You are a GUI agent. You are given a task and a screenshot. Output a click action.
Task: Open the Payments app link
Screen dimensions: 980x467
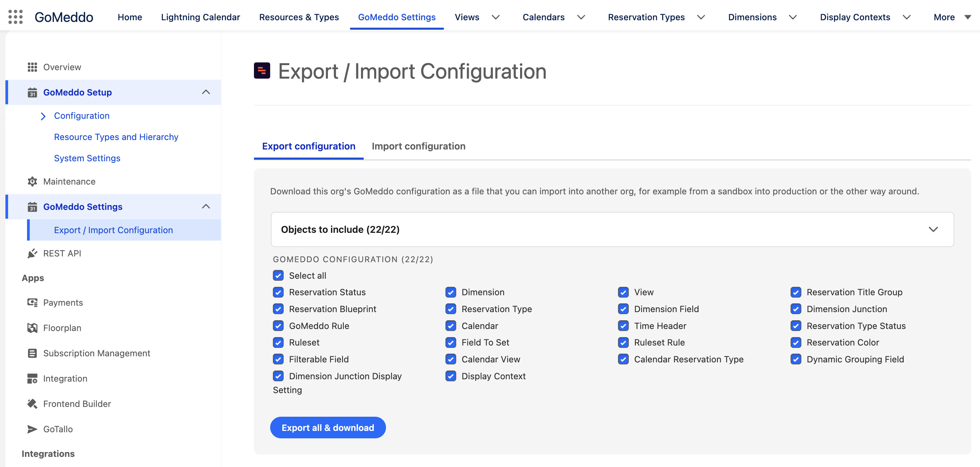(63, 302)
